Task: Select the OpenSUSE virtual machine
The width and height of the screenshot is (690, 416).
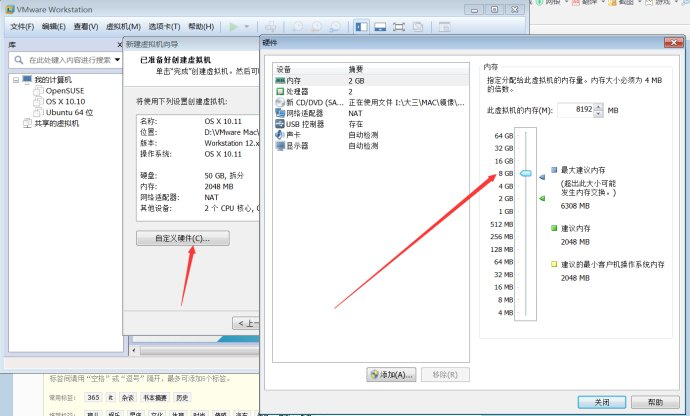Action: tap(65, 91)
